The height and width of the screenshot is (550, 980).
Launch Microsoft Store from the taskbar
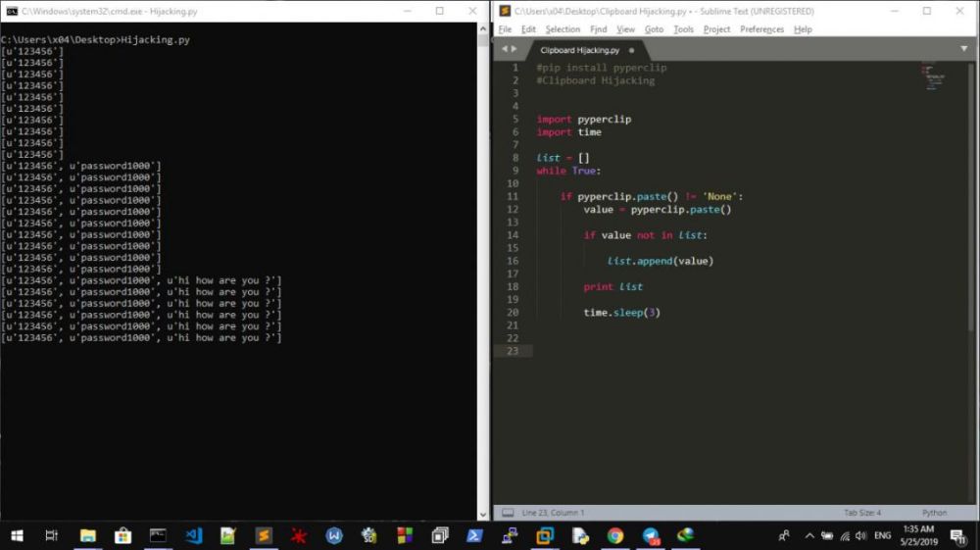tap(123, 535)
